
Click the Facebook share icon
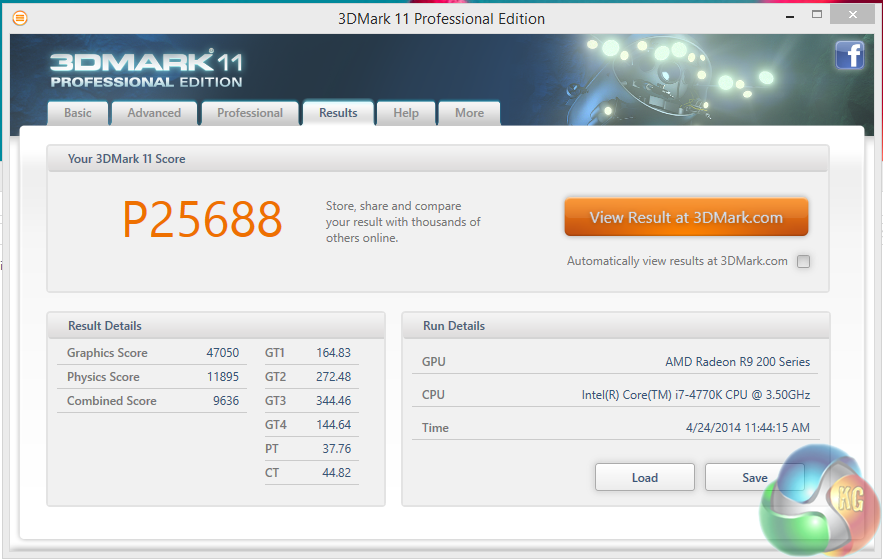(x=850, y=55)
